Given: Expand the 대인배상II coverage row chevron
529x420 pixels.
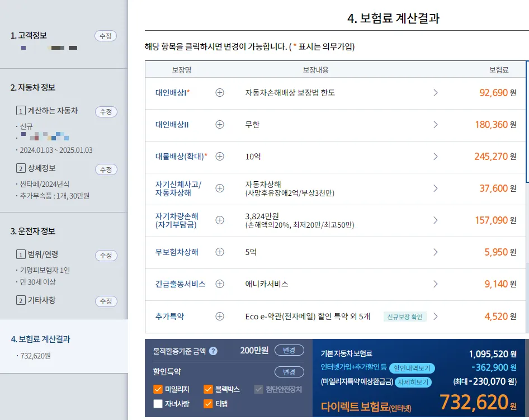Looking at the screenshot, I should click(436, 125).
